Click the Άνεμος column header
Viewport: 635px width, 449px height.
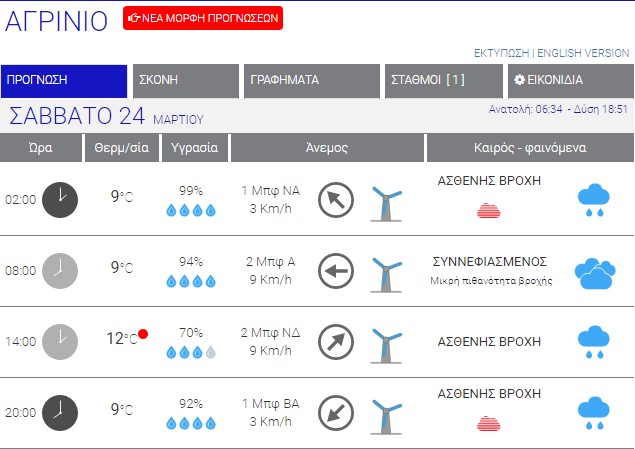click(x=326, y=148)
